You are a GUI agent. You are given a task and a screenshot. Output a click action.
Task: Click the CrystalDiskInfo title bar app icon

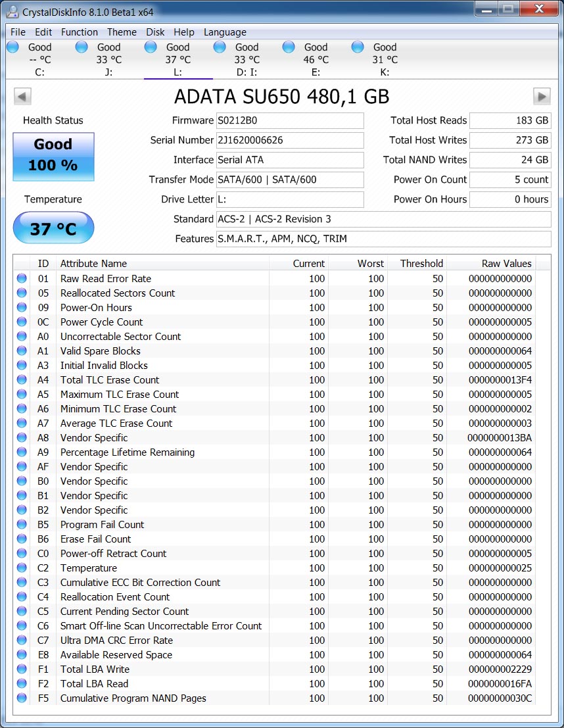pyautogui.click(x=12, y=12)
